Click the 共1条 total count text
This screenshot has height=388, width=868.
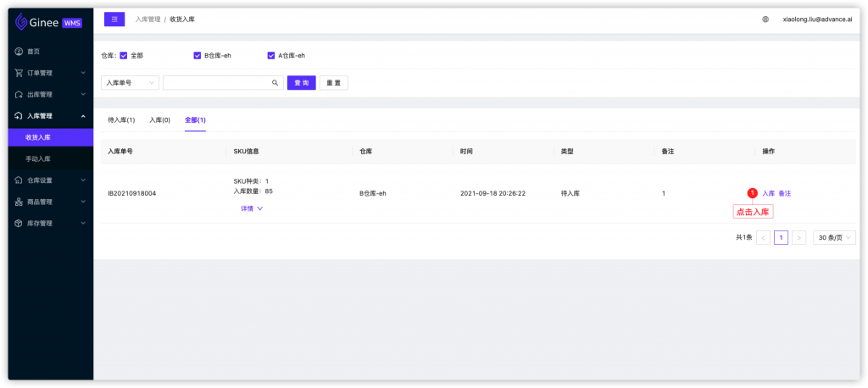pos(744,238)
